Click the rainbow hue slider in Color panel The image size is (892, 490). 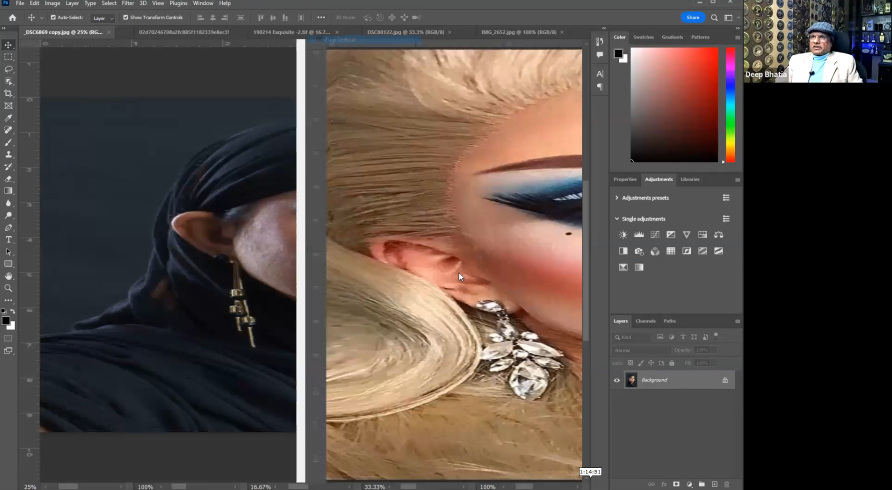pyautogui.click(x=730, y=104)
